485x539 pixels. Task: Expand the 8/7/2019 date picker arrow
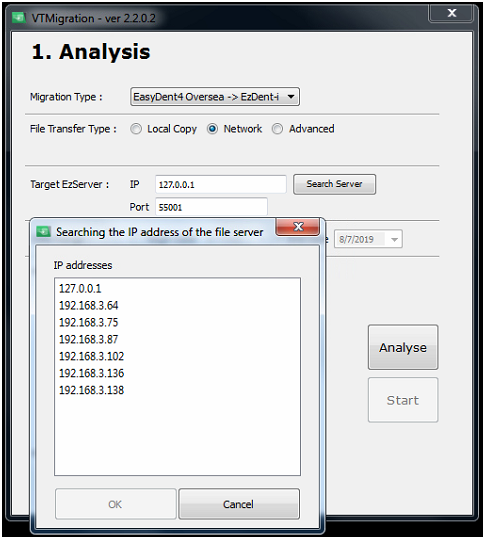click(x=394, y=239)
